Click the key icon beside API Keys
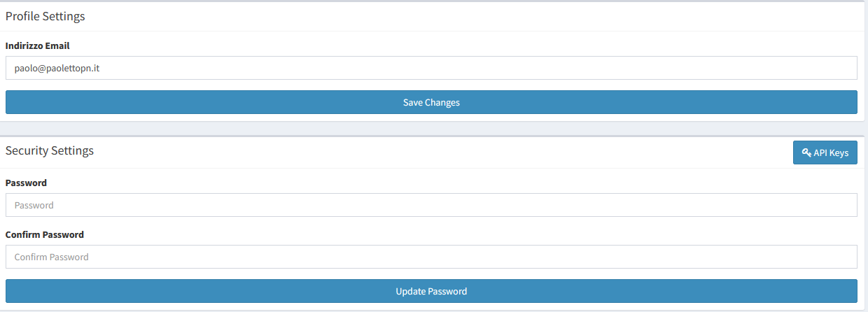868x312 pixels. [x=806, y=153]
